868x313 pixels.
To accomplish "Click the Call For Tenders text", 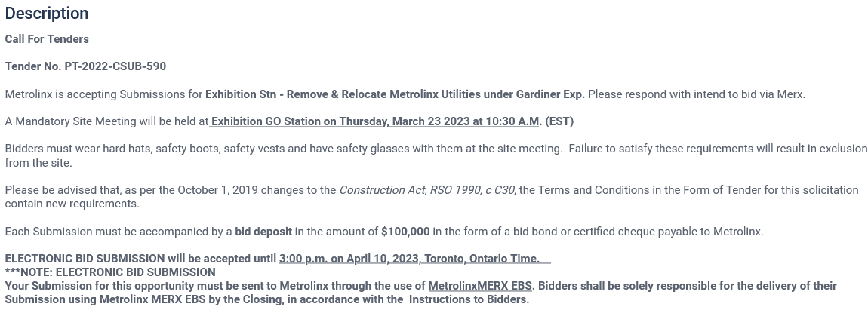I will pos(47,39).
